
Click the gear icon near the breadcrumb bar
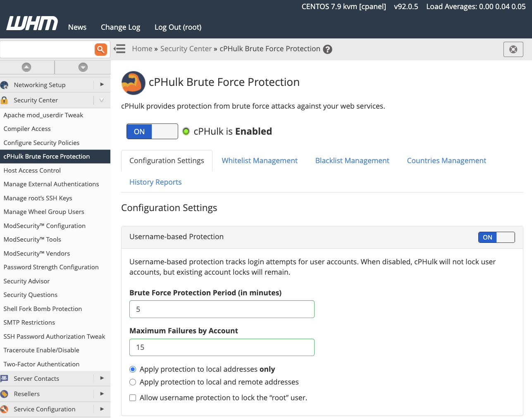coord(513,49)
